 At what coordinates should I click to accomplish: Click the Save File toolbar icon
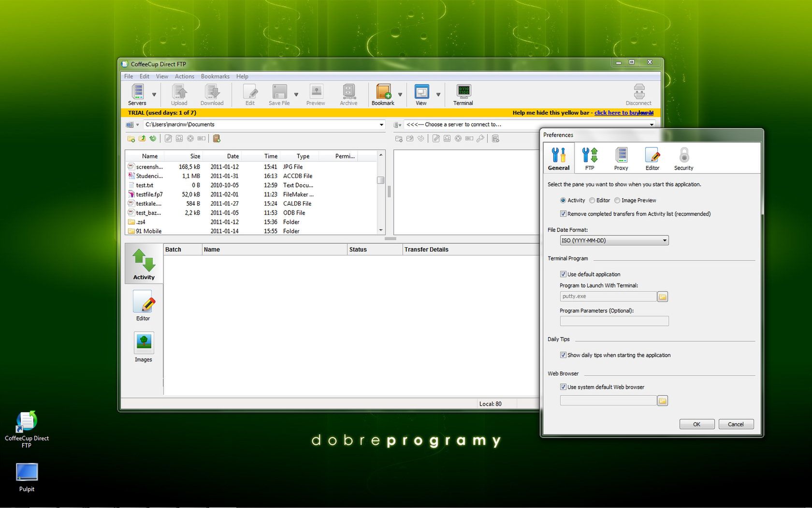(279, 94)
